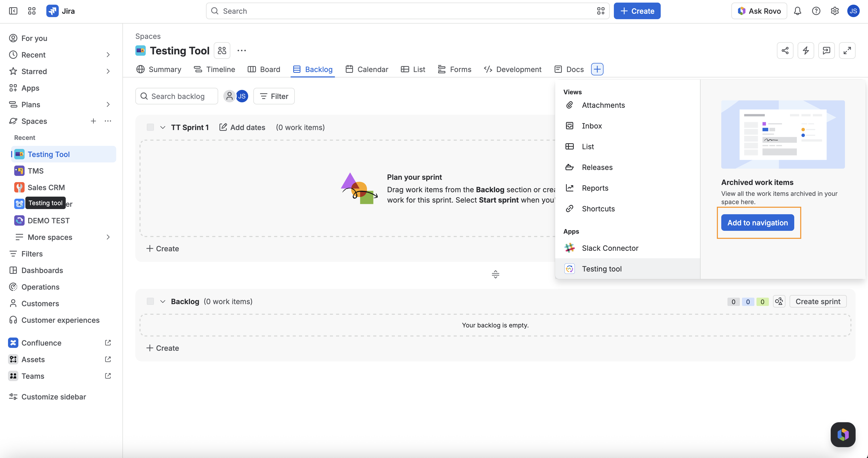Choose Reports from the Views menu

click(627, 188)
